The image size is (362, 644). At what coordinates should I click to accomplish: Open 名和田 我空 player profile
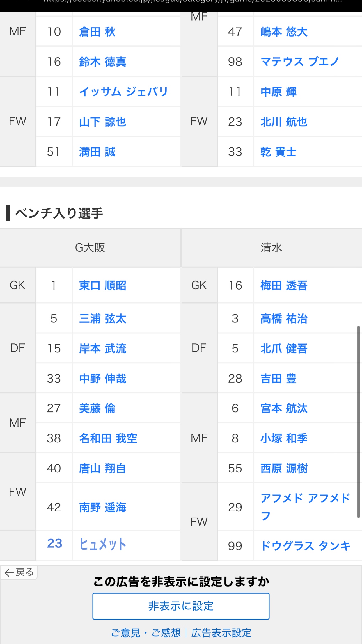pos(108,438)
